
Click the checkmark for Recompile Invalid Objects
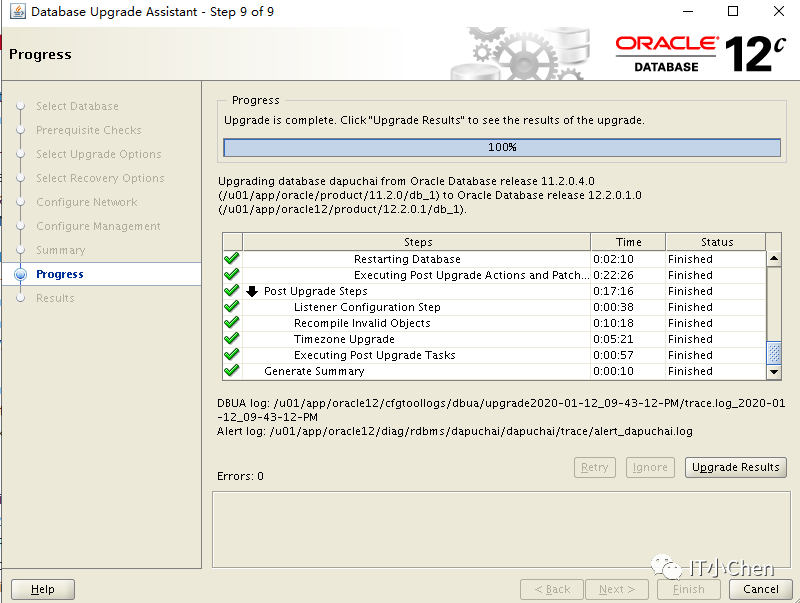tap(232, 322)
